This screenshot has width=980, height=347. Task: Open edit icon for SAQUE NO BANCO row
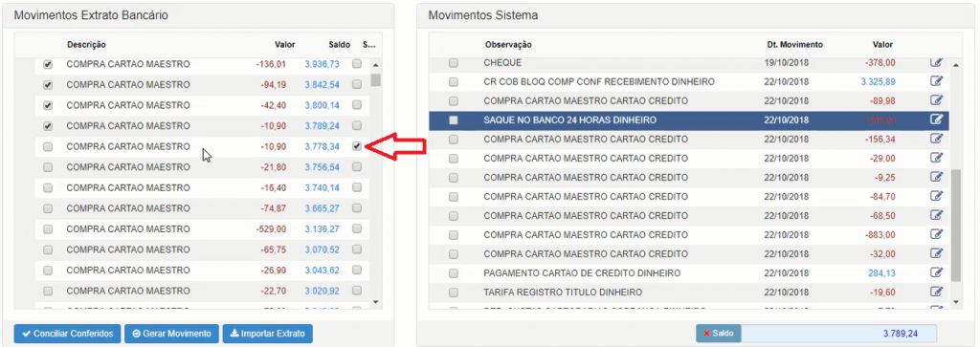[x=936, y=119]
